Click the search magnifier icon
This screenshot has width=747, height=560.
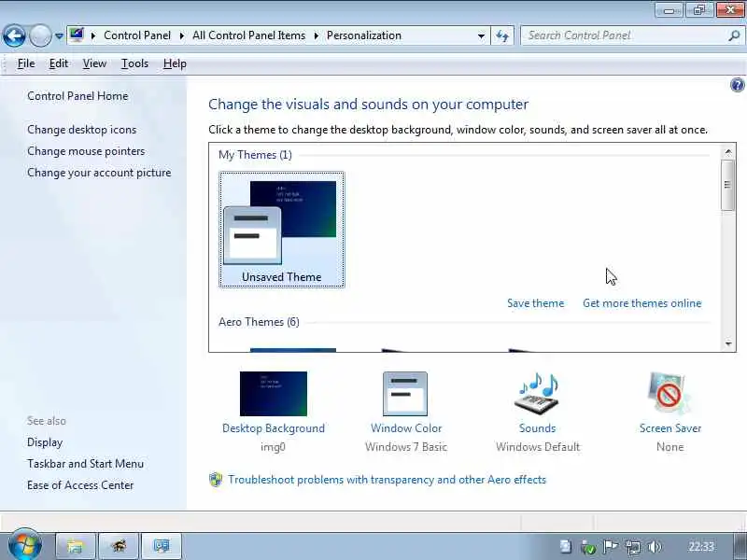tap(735, 35)
